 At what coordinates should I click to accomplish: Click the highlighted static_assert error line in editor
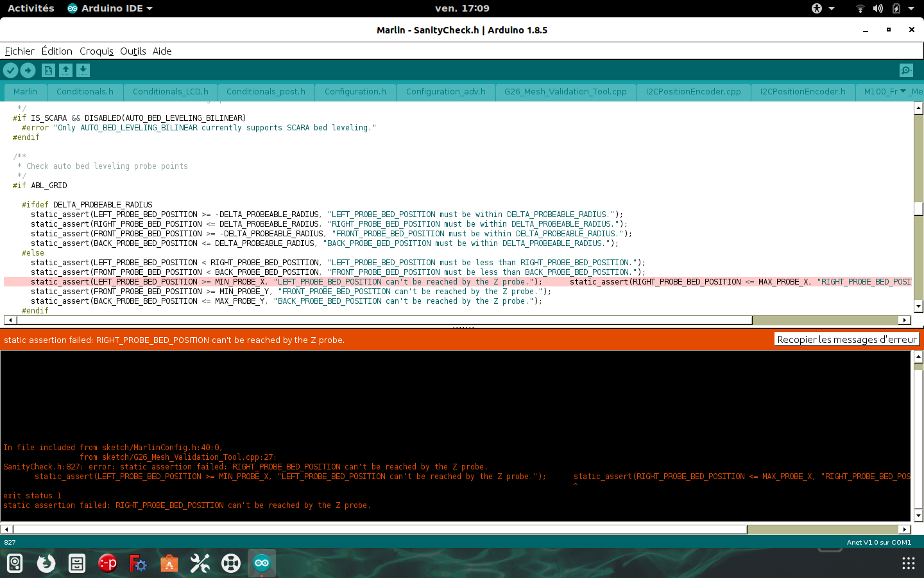coord(458,282)
